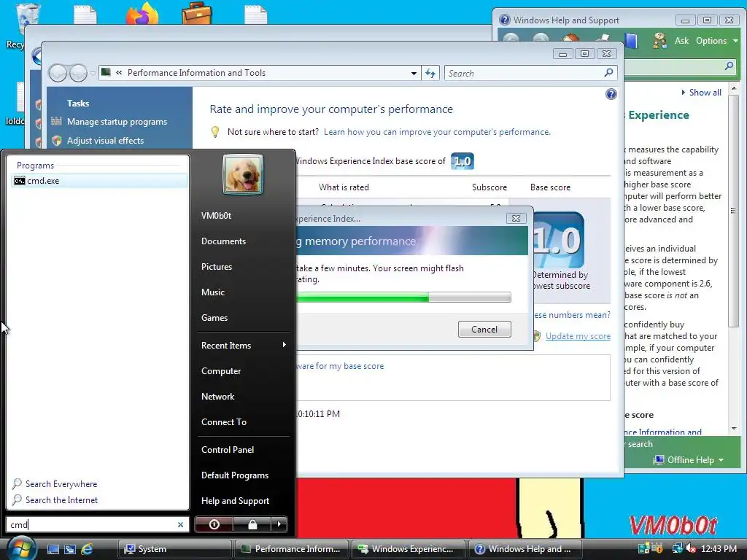Click Search Everywhere in the Start menu
The height and width of the screenshot is (560, 747).
click(x=55, y=484)
